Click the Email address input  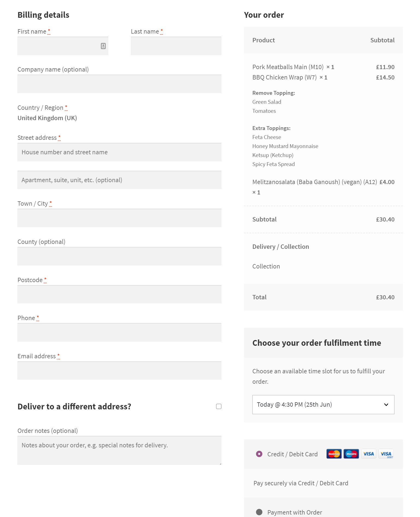119,371
